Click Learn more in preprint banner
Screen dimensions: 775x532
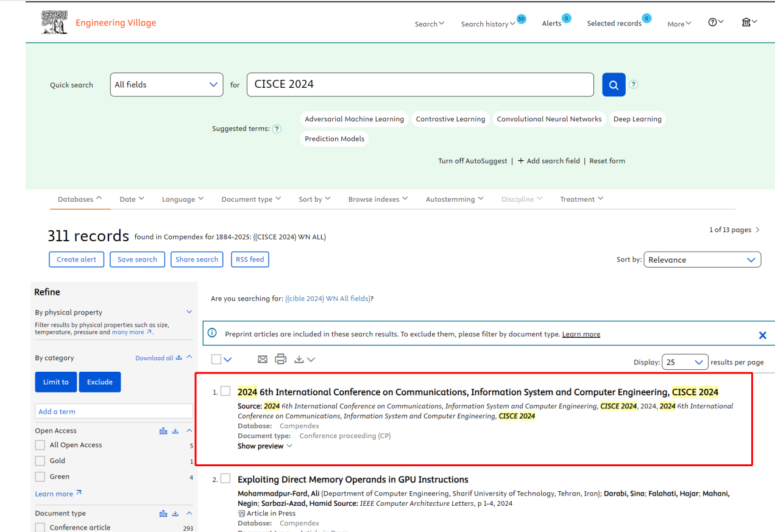tap(581, 335)
